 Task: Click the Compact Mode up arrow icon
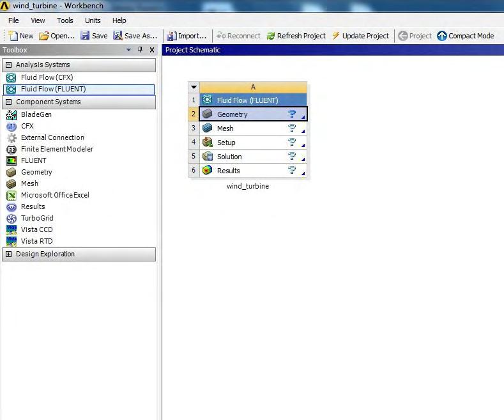pos(442,36)
